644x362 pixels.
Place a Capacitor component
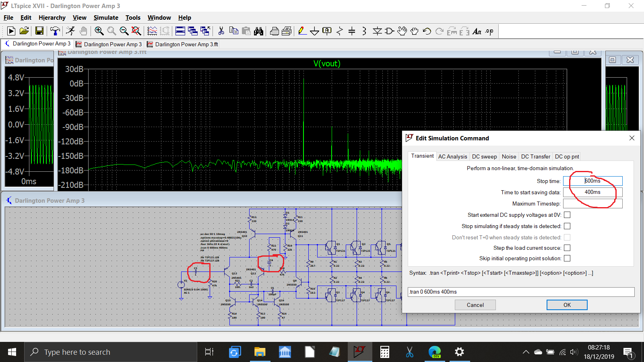[x=352, y=31]
